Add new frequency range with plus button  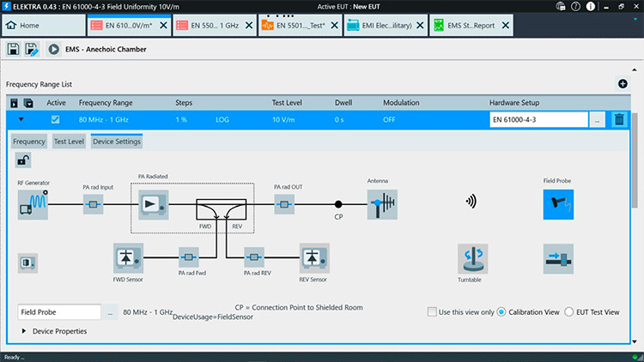tap(623, 84)
